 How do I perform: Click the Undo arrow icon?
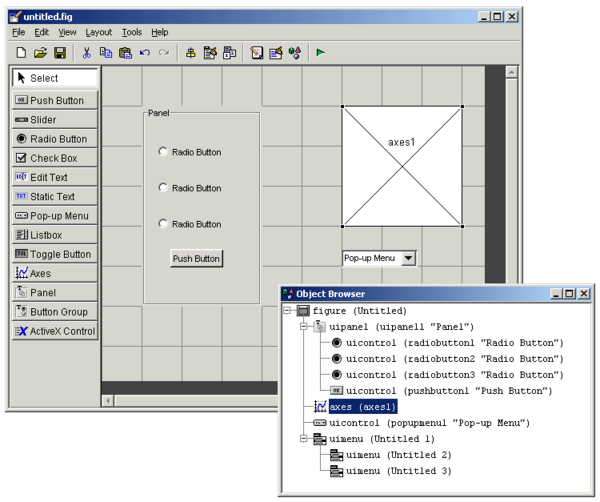[145, 52]
